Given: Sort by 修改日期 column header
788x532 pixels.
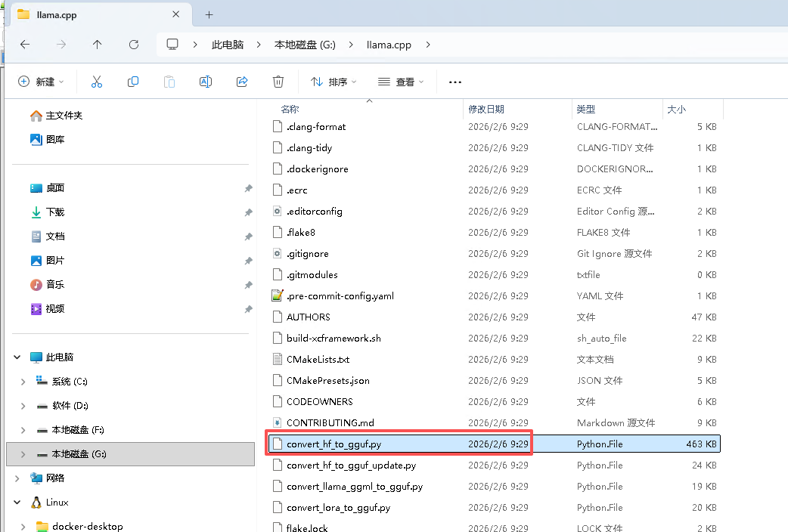Looking at the screenshot, I should pyautogui.click(x=486, y=110).
